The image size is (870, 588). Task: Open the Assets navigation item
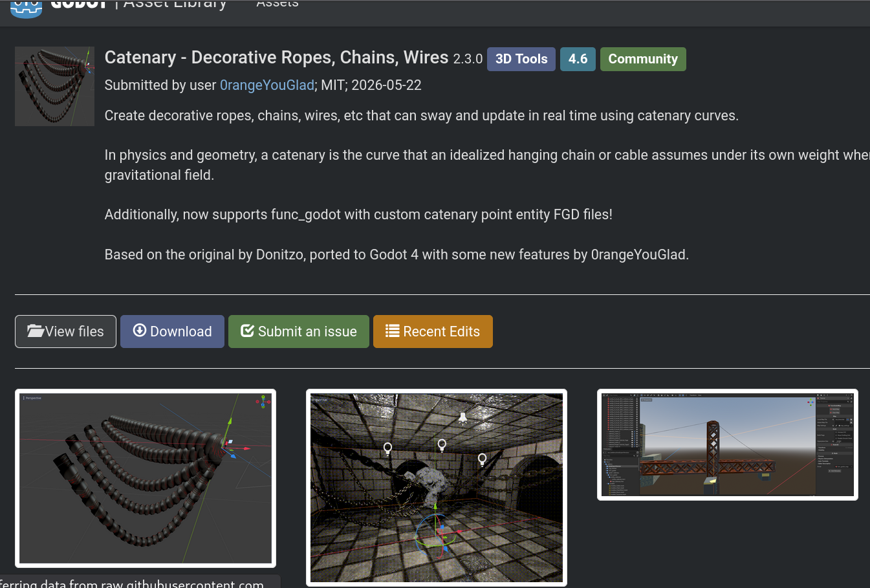point(277,5)
